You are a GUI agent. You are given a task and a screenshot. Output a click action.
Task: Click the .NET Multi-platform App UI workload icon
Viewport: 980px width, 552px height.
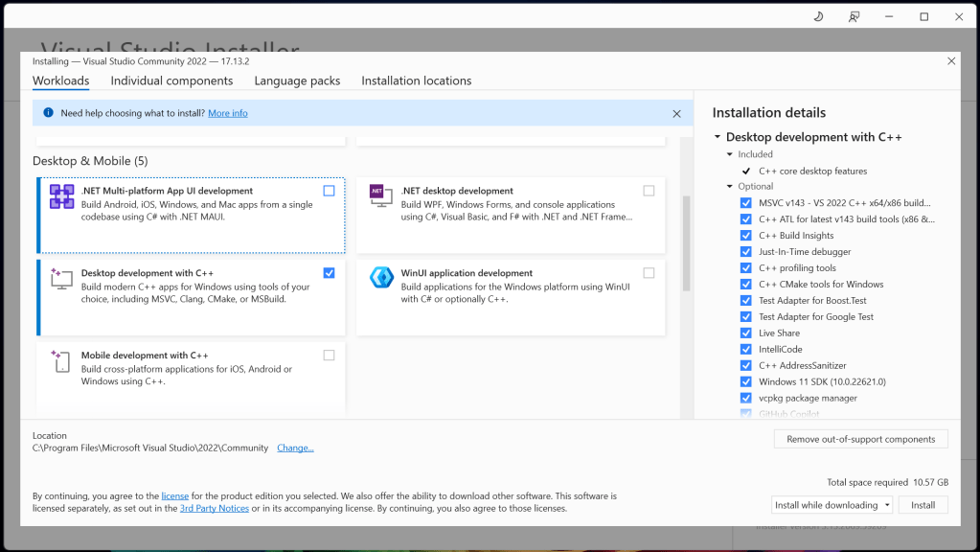pyautogui.click(x=61, y=196)
